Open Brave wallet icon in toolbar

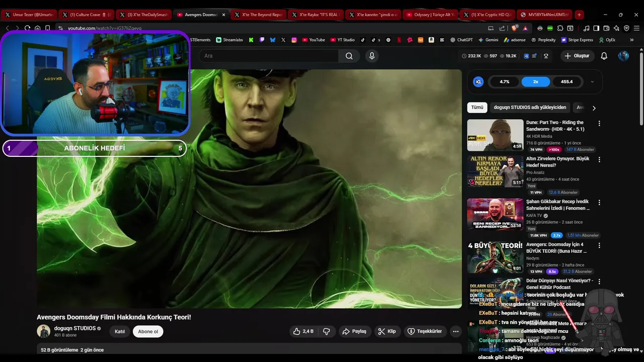pyautogui.click(x=606, y=28)
